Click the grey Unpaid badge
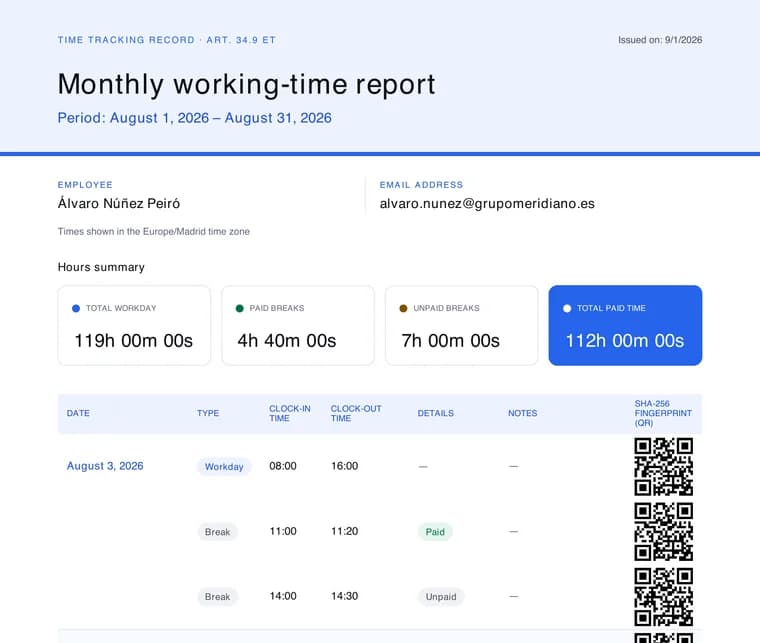760x643 pixels. tap(441, 596)
